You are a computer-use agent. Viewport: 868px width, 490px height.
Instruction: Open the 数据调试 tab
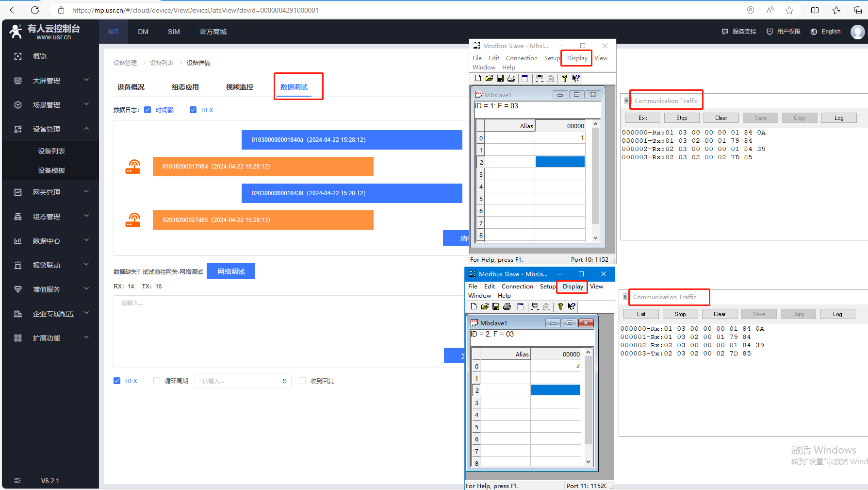[x=294, y=87]
